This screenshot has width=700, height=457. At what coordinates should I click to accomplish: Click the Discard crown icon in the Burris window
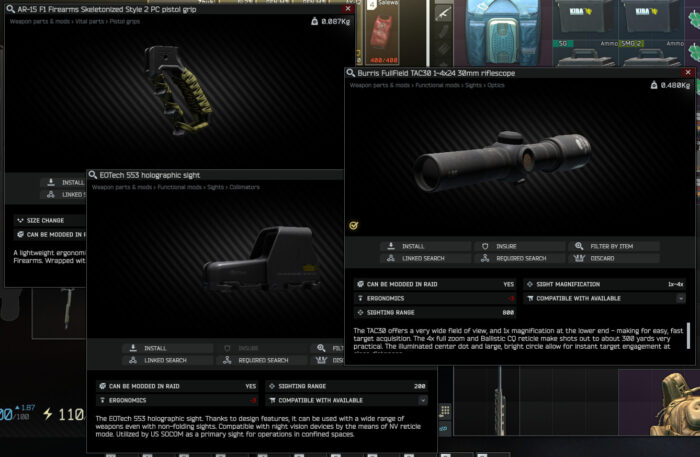579,258
